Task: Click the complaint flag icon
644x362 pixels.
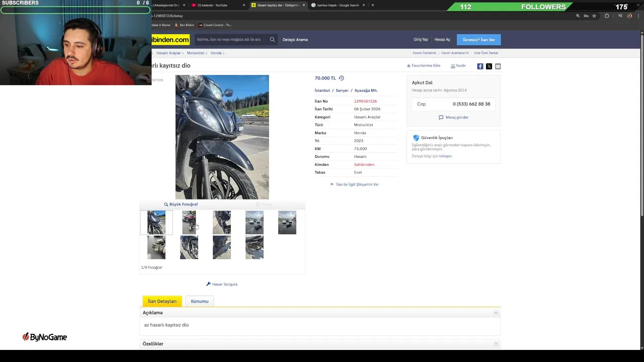Action: 332,185
